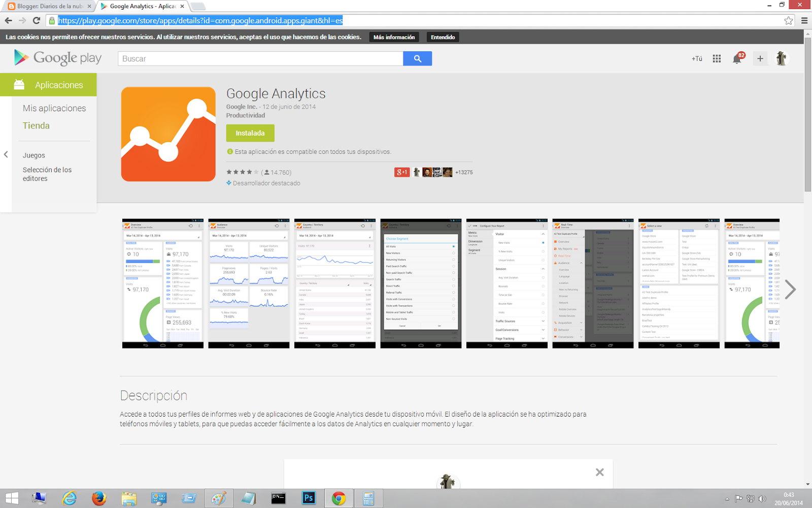This screenshot has width=812, height=508.
Task: Click the g+1 recommend button
Action: (x=402, y=172)
